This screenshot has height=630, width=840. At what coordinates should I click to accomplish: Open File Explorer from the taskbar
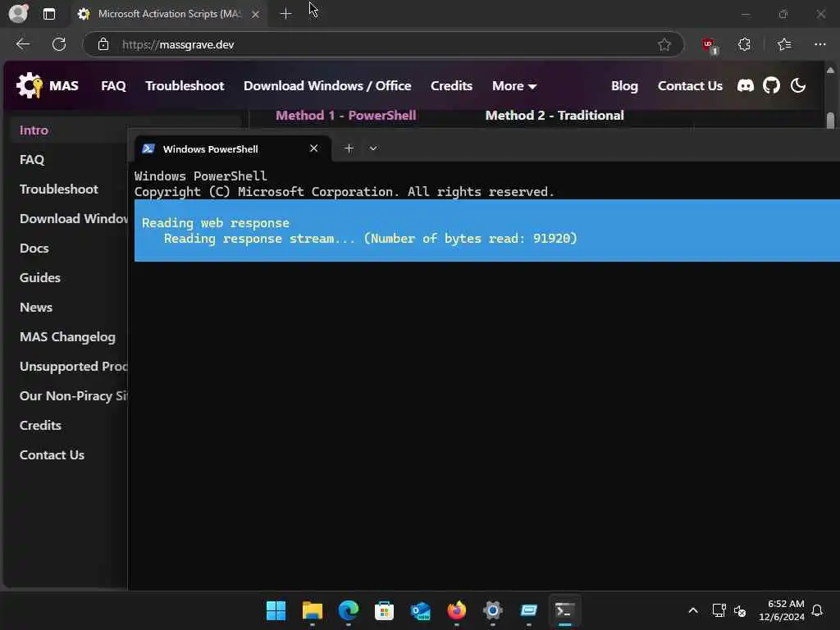point(313,610)
